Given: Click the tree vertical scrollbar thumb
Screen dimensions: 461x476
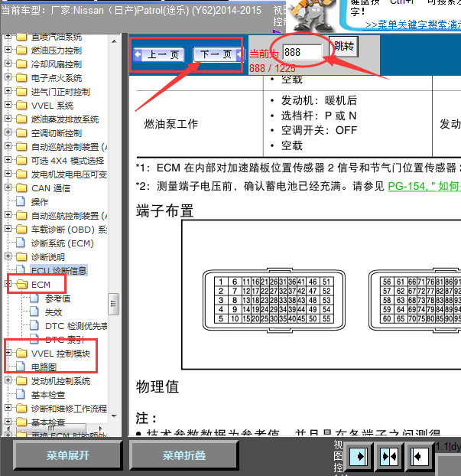Looking at the screenshot, I should click(114, 304).
